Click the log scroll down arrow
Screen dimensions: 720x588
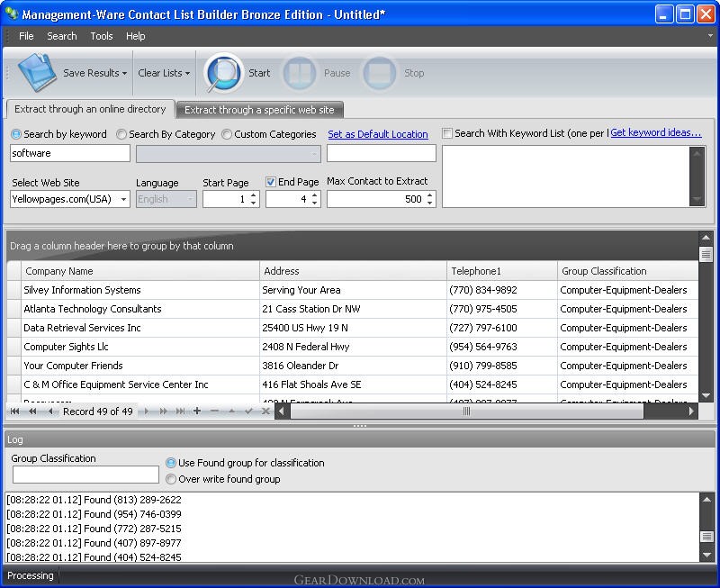706,556
